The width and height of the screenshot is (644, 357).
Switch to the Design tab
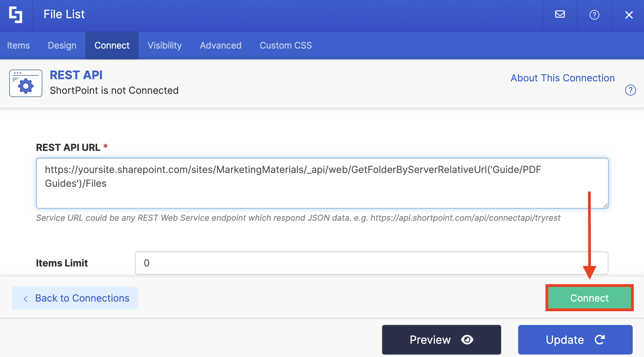point(62,45)
